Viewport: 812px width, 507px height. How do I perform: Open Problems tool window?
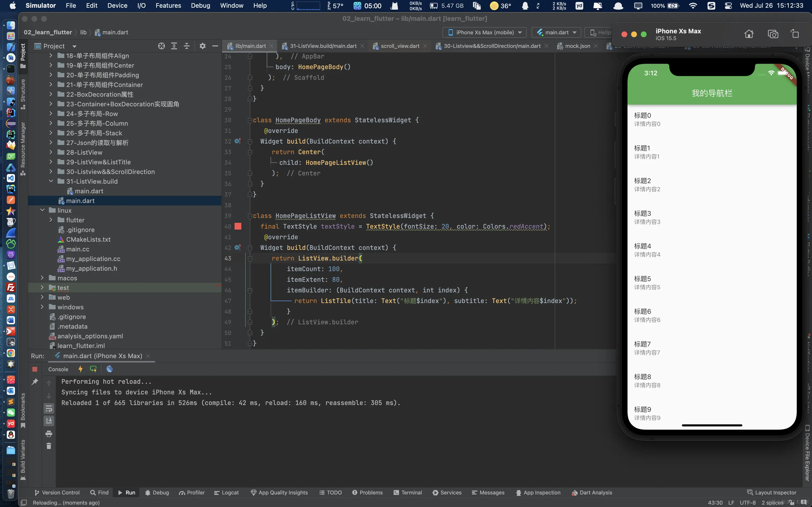(x=367, y=493)
